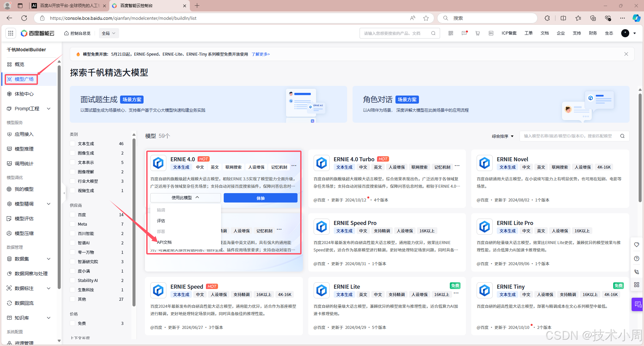Open the help question floating icon

(x=637, y=258)
